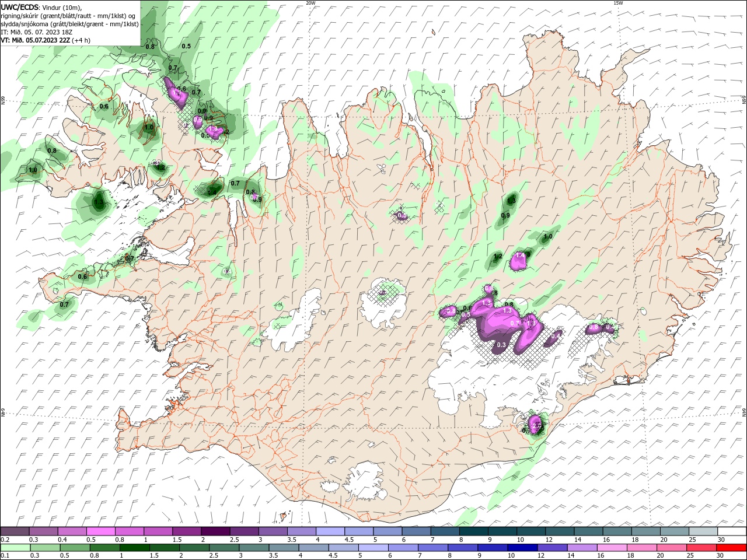This screenshot has width=747, height=560.
Task: Click the upper legend swatch starting at 0.2
Action: [15, 531]
